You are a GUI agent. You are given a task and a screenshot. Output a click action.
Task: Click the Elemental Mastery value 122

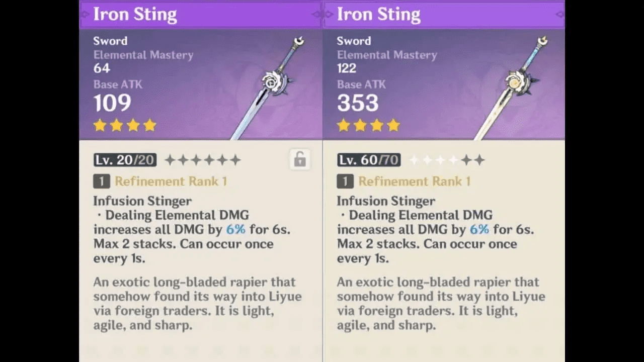(347, 68)
